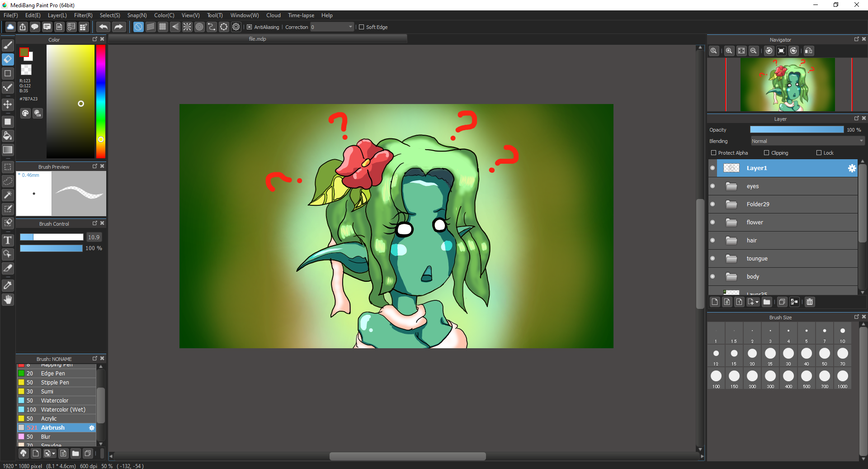Click the foreground color swatch
The width and height of the screenshot is (868, 469).
click(x=24, y=52)
